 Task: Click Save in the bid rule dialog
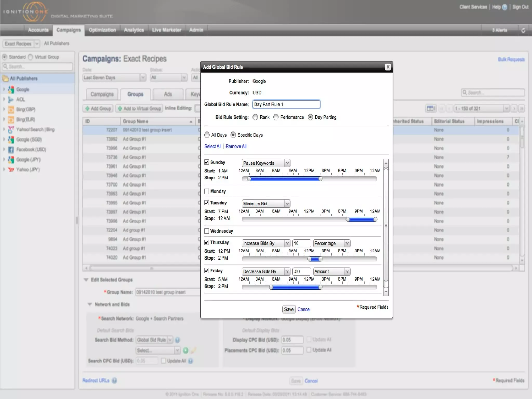click(289, 309)
